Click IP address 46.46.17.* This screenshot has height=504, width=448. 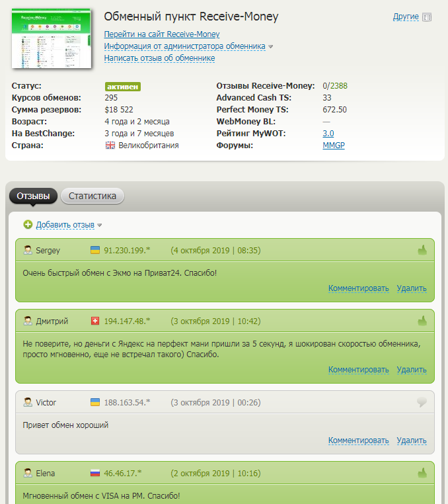pos(123,473)
